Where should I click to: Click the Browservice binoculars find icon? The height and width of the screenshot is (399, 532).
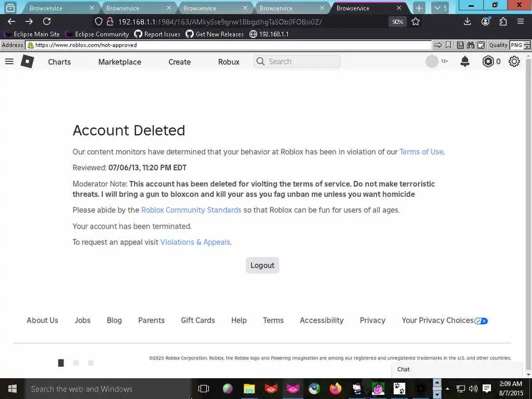tap(470, 45)
